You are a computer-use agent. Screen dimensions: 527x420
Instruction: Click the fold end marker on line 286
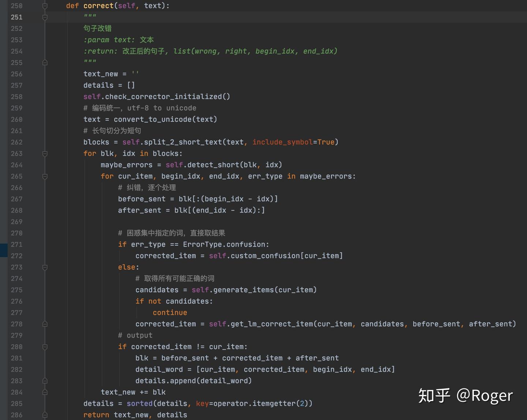pyautogui.click(x=45, y=415)
